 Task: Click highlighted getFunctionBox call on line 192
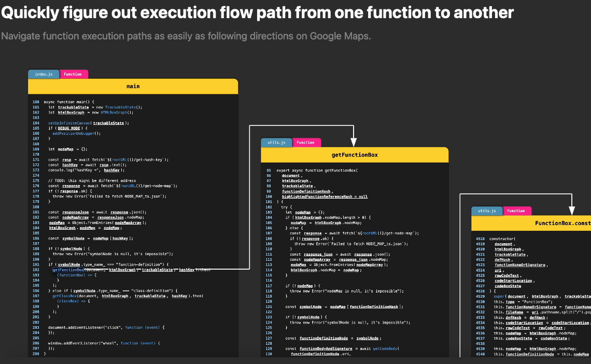pos(68,270)
